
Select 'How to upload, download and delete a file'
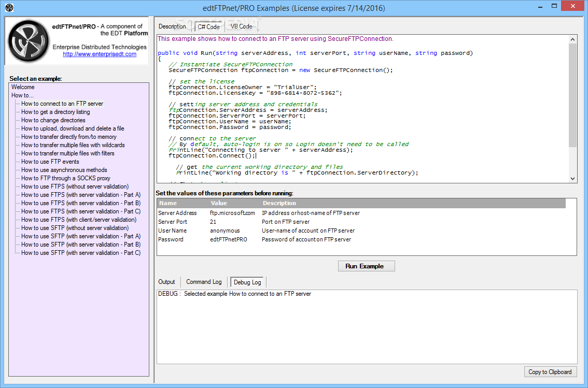(x=73, y=128)
